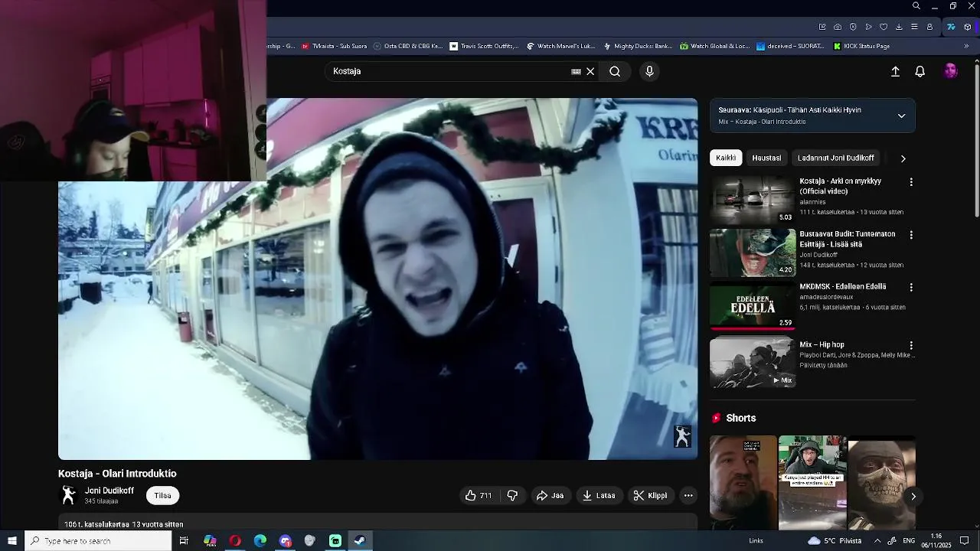Open the YouTube account avatar menu
Screen dimensions: 980x551
pyautogui.click(x=951, y=71)
